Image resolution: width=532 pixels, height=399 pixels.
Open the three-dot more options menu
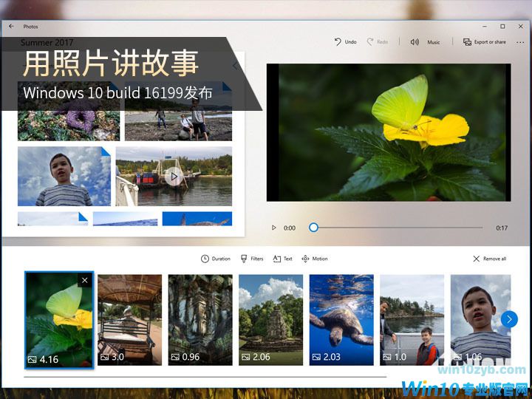click(520, 42)
